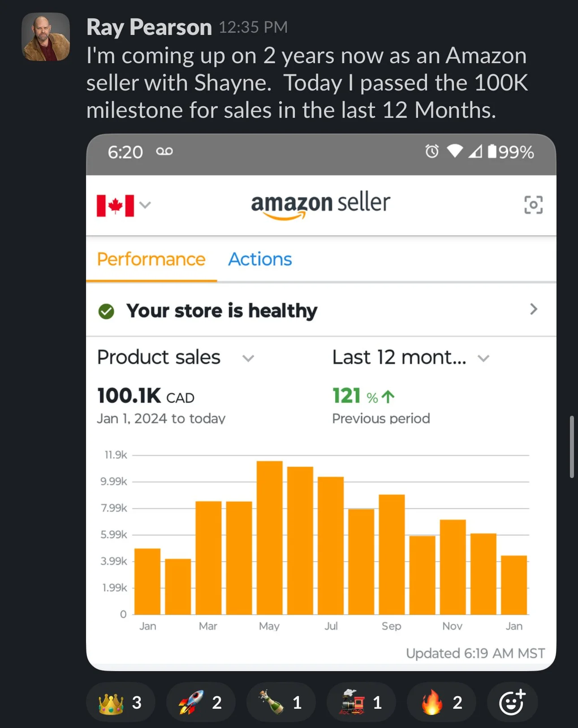
Task: Click Ray Pearson's profile avatar
Action: [46, 37]
